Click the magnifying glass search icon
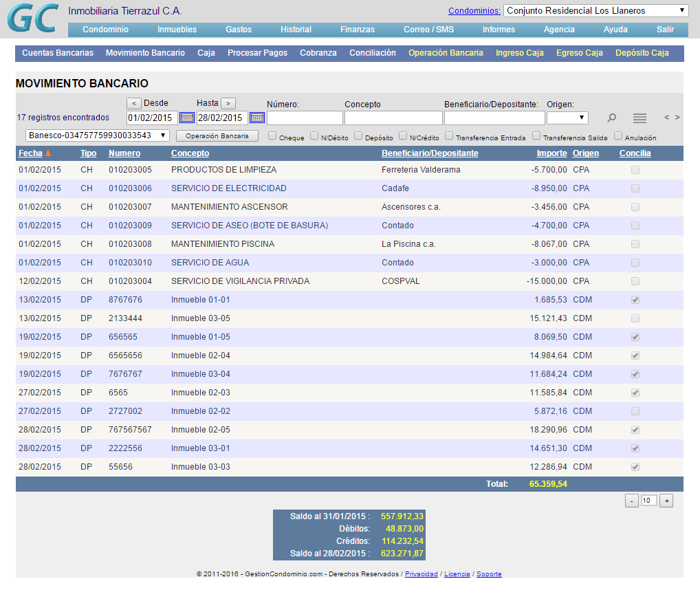The image size is (700, 590). [611, 118]
